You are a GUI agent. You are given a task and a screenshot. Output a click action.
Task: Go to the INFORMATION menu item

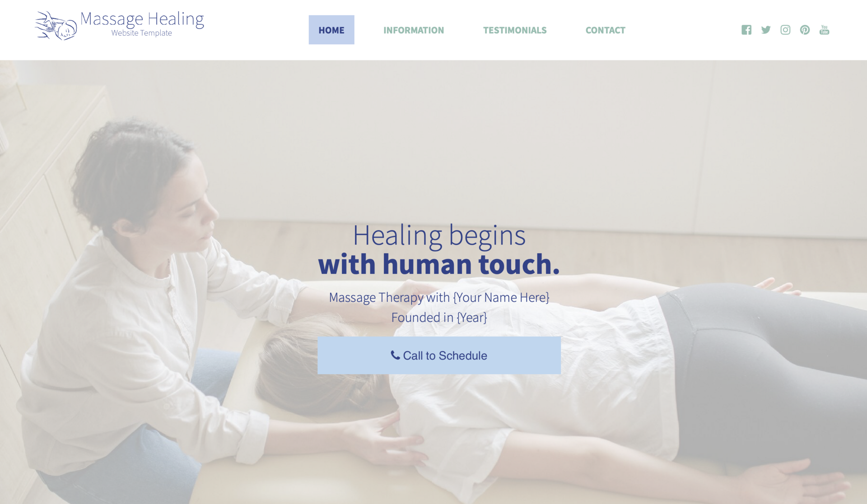point(414,30)
